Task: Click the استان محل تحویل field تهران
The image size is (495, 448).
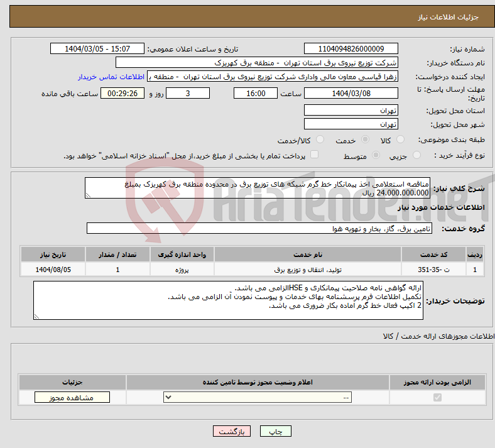Action: click(351, 110)
